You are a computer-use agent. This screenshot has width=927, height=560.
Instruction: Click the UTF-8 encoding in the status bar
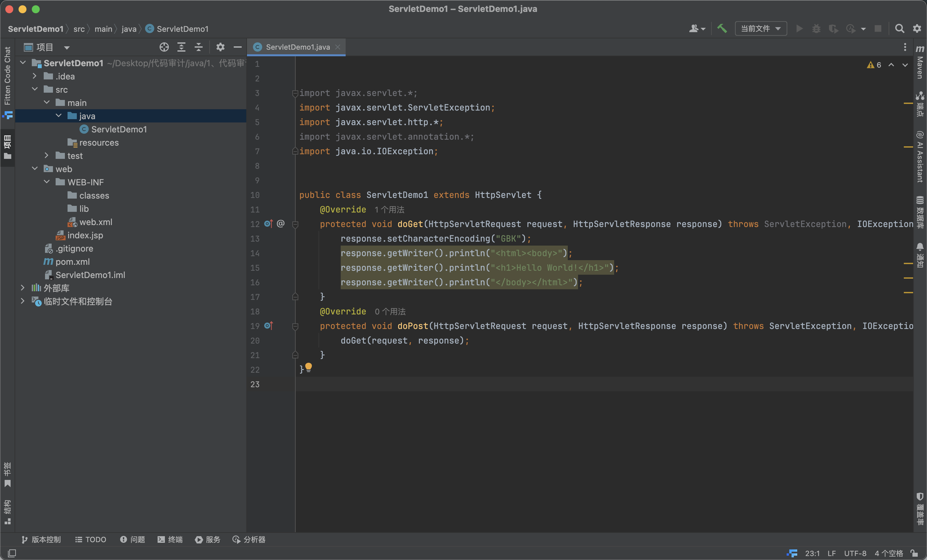(x=855, y=553)
